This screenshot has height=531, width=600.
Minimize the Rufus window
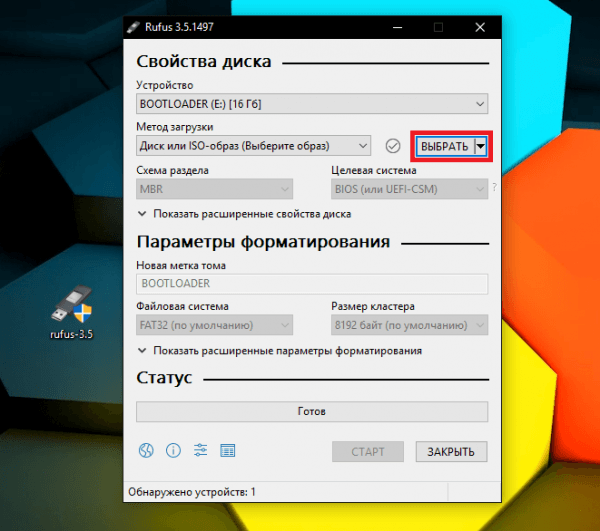point(398,28)
